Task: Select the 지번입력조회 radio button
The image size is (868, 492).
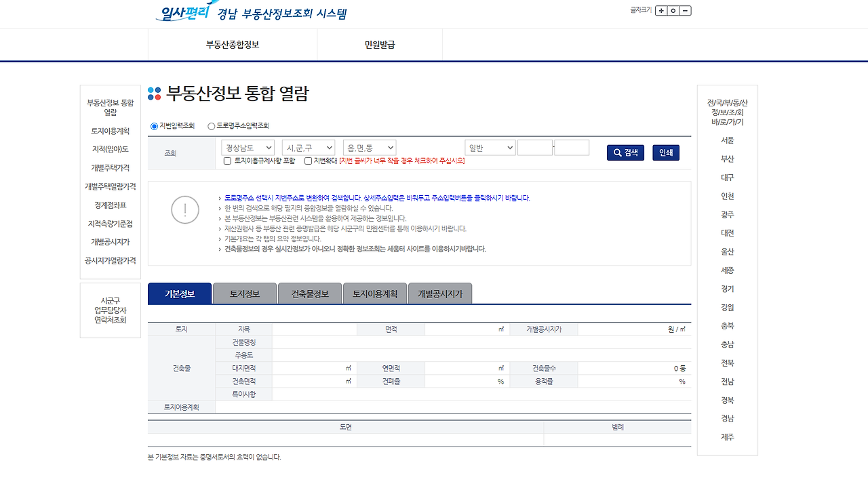Action: [156, 126]
